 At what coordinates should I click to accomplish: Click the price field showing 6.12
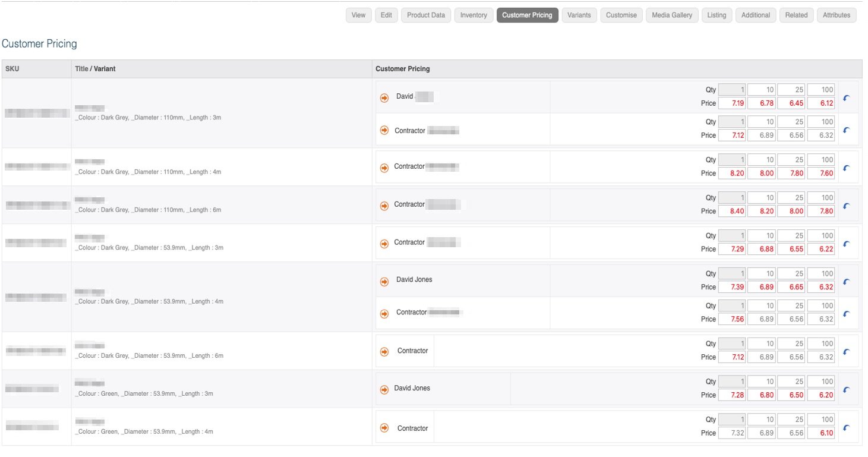821,103
